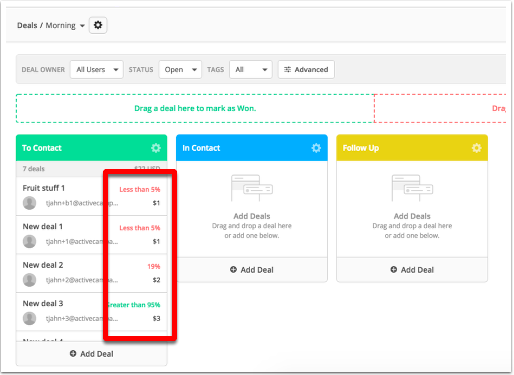Click the Greater than 95% probability label

134,305
